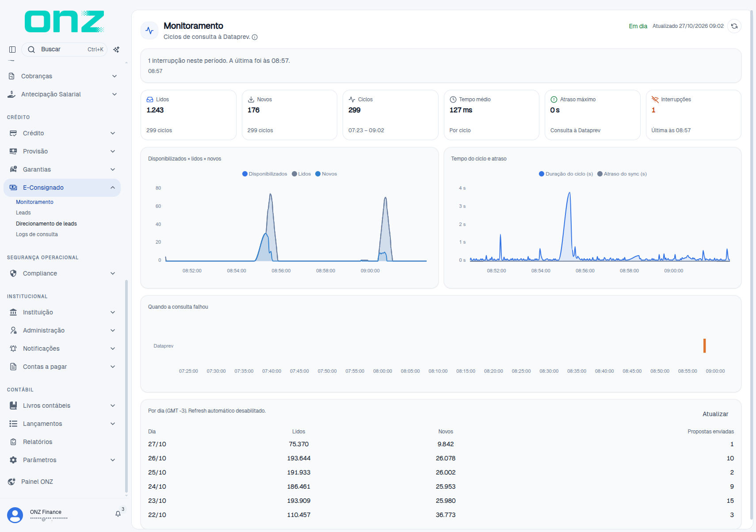Viewport: 756px width, 532px height.
Task: Click the info icon after Dataprev subtitle
Action: [x=255, y=37]
